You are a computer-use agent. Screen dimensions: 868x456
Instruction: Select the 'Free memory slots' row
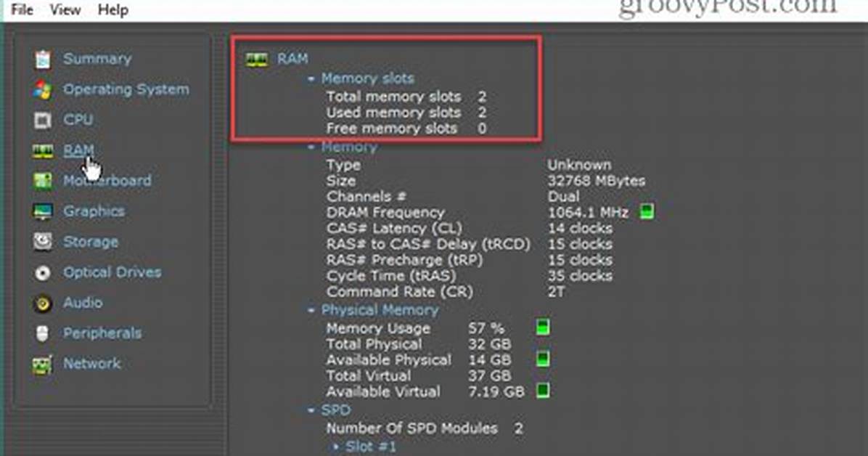coord(406,129)
